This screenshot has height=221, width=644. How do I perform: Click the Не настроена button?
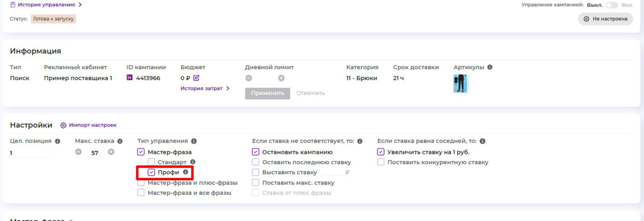(x=605, y=19)
